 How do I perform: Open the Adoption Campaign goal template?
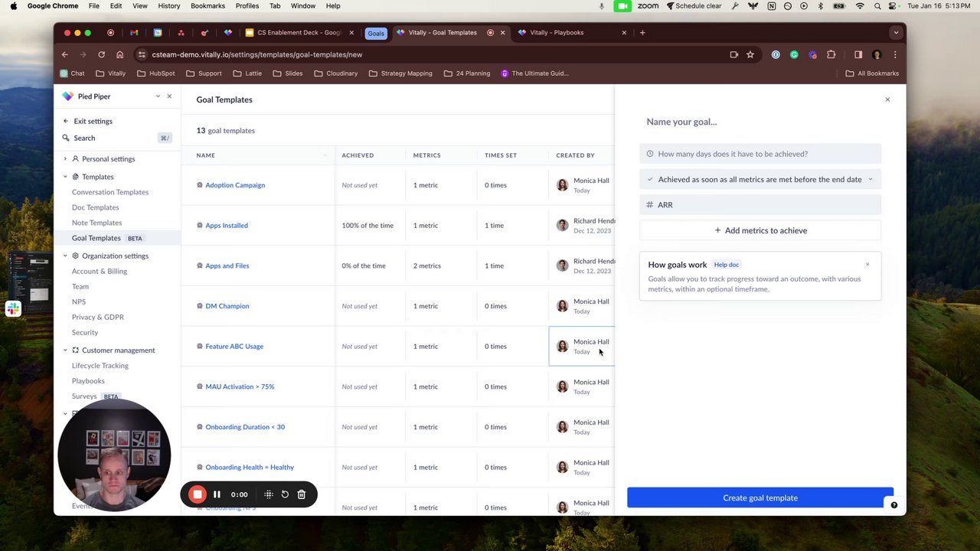235,185
